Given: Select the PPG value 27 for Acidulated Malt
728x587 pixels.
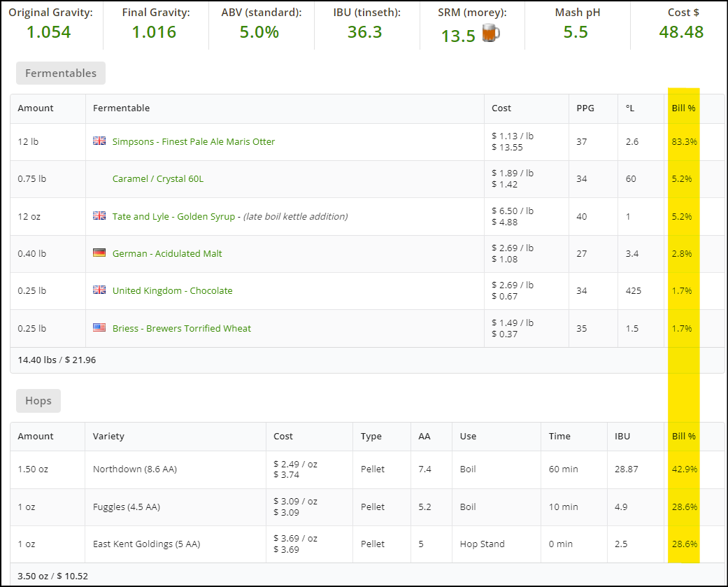Looking at the screenshot, I should 582,253.
